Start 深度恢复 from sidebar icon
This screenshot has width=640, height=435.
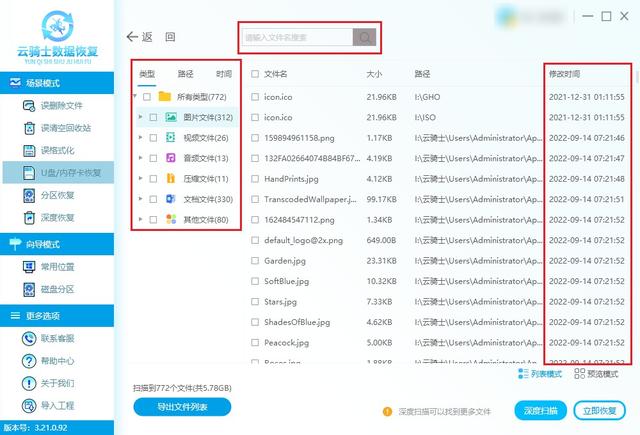pyautogui.click(x=29, y=218)
